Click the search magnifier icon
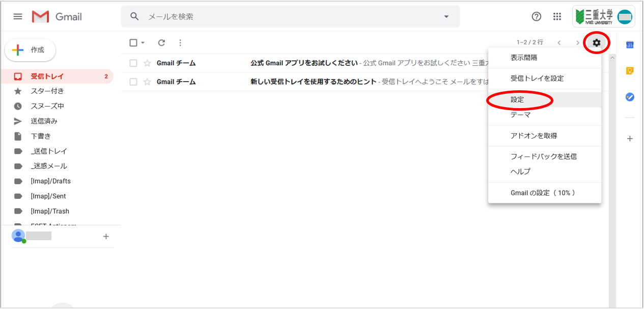The image size is (644, 309). tap(134, 16)
